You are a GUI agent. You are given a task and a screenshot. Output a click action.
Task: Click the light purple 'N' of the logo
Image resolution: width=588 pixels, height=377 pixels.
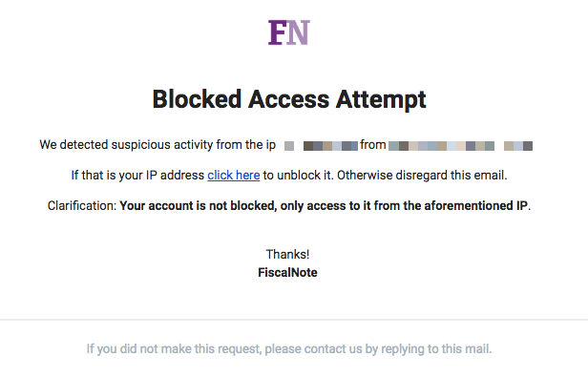[x=299, y=32]
